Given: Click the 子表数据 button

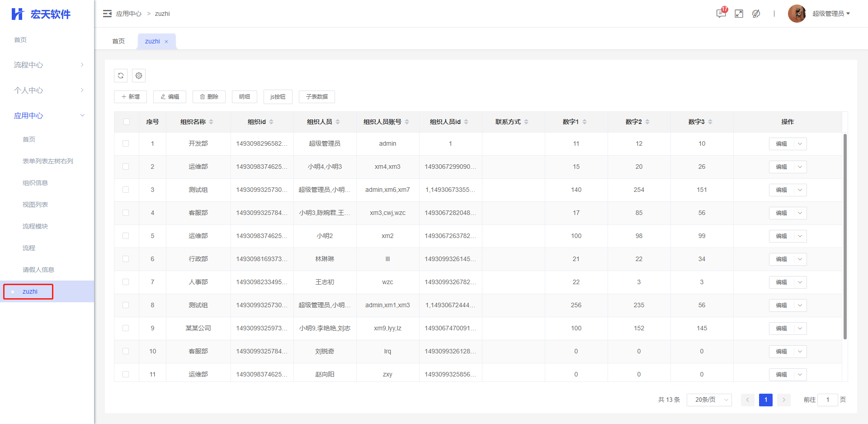Looking at the screenshot, I should tap(316, 97).
